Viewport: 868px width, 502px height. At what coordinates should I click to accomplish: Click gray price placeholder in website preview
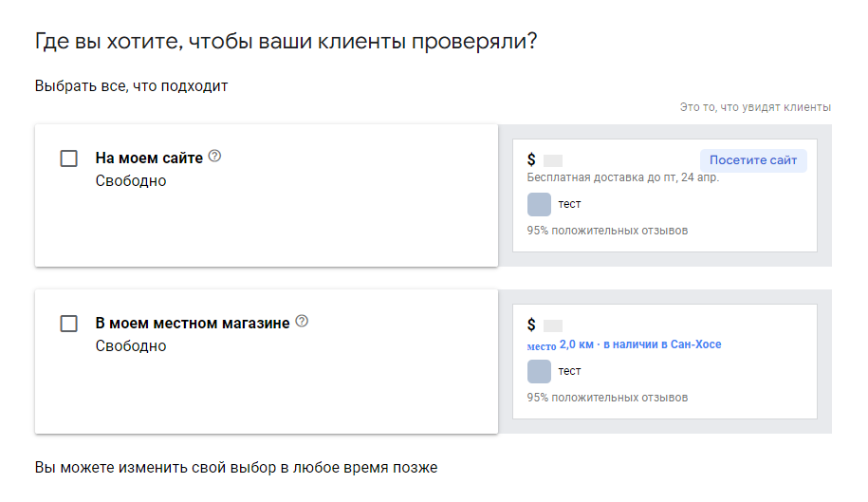(553, 160)
